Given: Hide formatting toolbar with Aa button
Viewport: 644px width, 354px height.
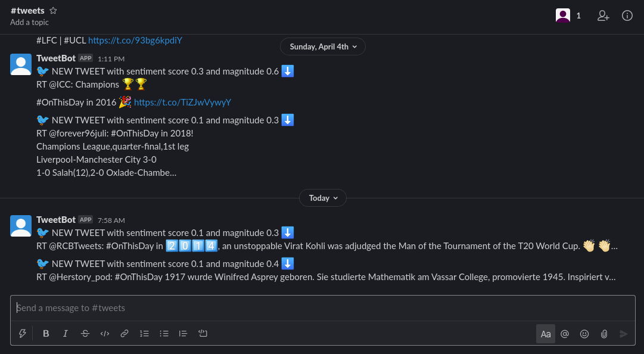Looking at the screenshot, I should [x=546, y=334].
